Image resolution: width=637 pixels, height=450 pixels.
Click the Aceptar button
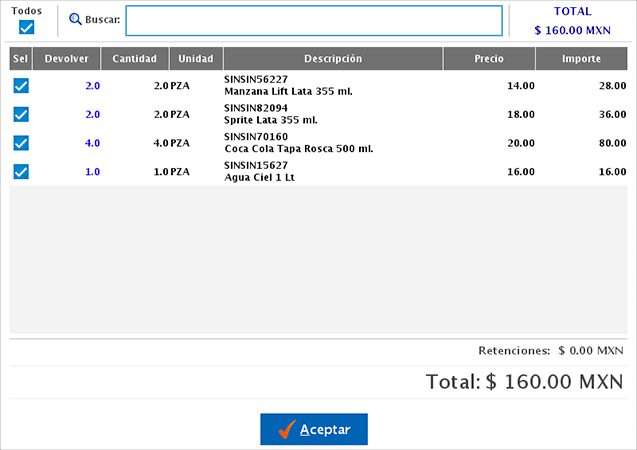coord(314,429)
